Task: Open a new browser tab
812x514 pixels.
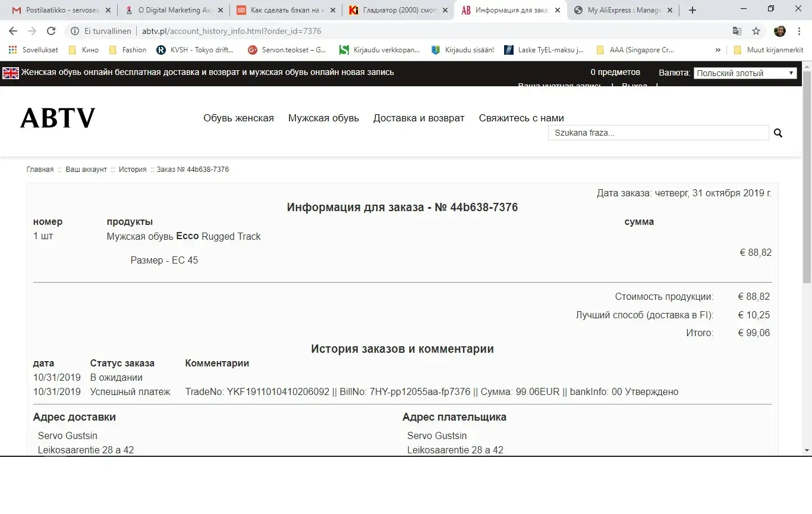Action: [x=693, y=10]
